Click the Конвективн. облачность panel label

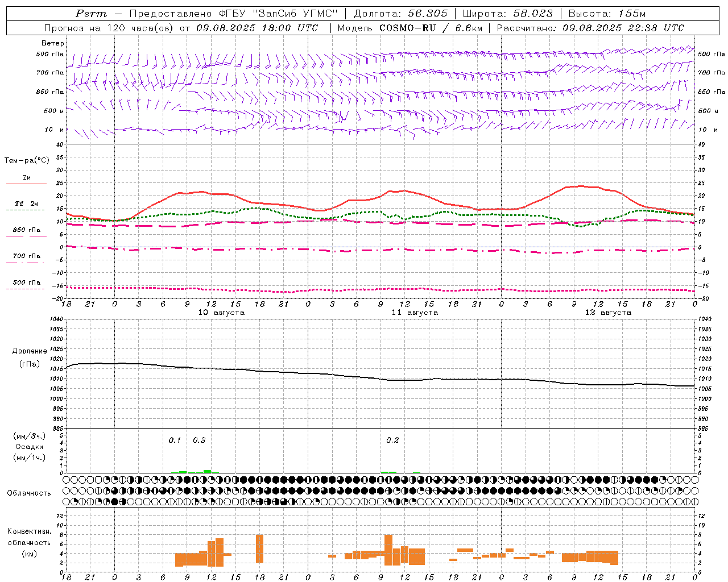click(x=29, y=537)
